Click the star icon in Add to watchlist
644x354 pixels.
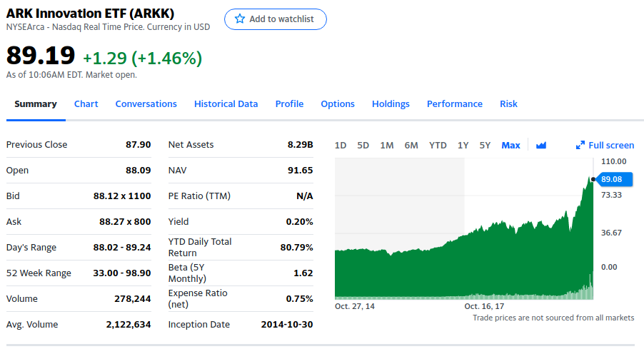point(240,19)
